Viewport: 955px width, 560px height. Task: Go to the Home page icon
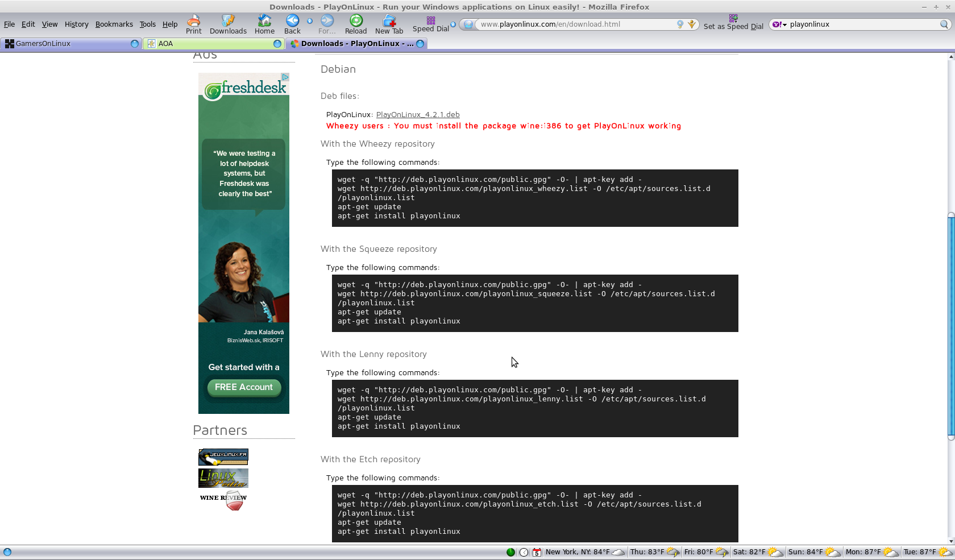264,24
